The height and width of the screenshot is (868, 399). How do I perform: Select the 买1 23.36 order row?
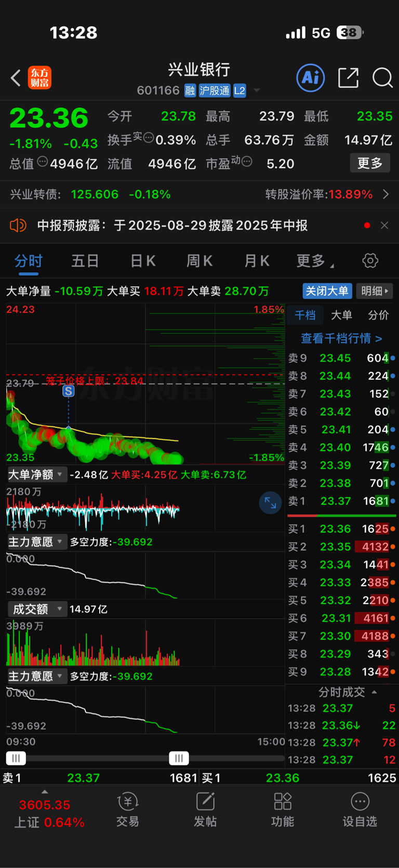pyautogui.click(x=341, y=529)
